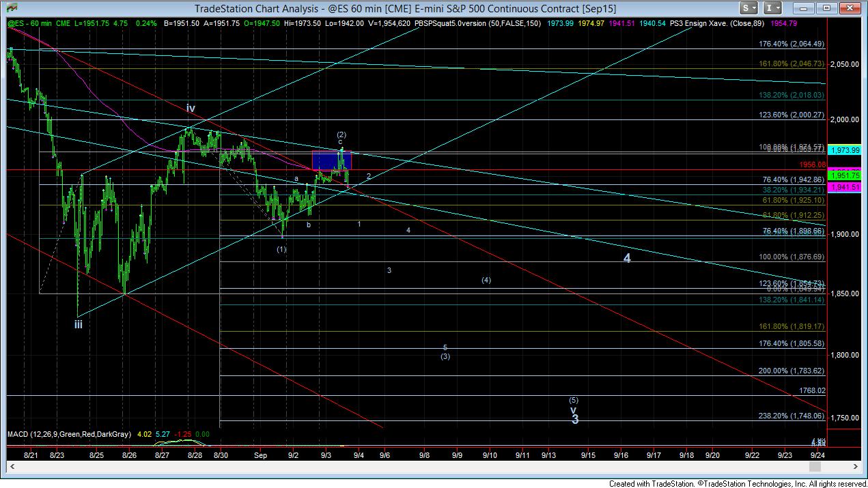Image resolution: width=868 pixels, height=488 pixels.
Task: Click the 'Lo=1942.00' low readout
Action: coord(346,23)
